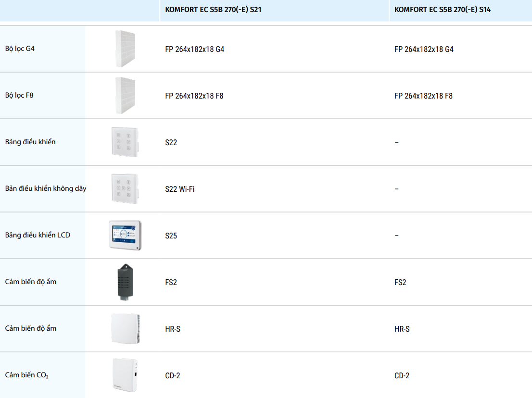Click HR-S in the S21 column
The width and height of the screenshot is (532, 398).
173,329
